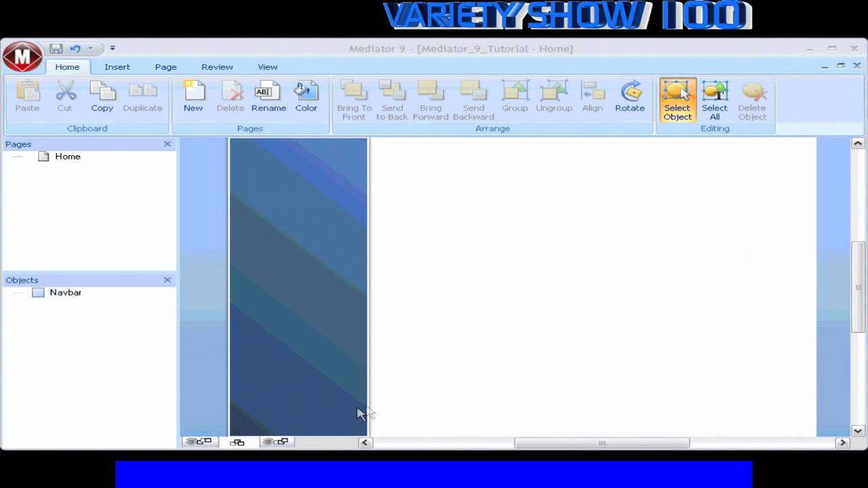The image size is (868, 488).
Task: Click the Home page document icon
Action: pos(44,157)
